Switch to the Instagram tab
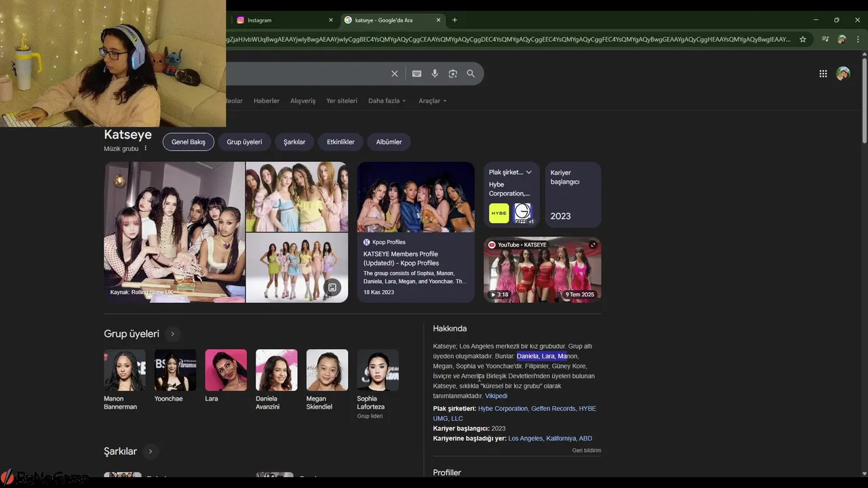Viewport: 868px width, 488px height. pos(283,20)
